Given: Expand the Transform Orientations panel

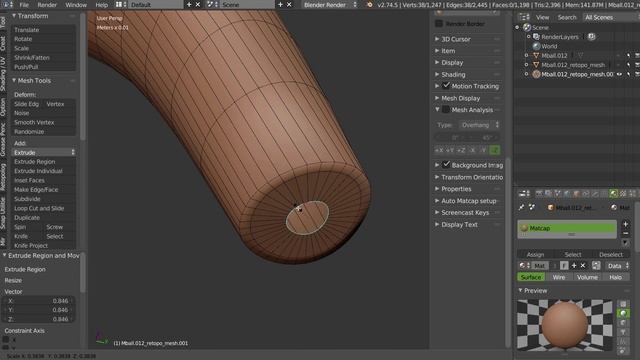Looking at the screenshot, I should [x=437, y=177].
